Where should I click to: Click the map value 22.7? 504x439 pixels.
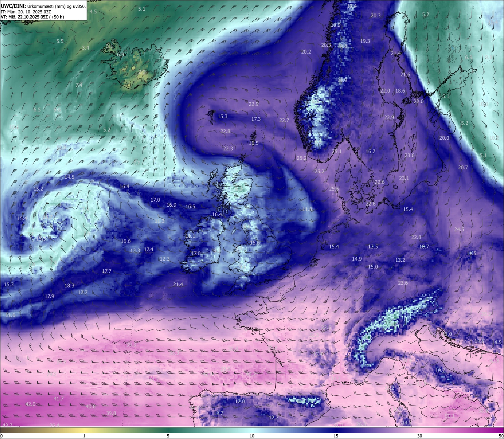tap(284, 120)
